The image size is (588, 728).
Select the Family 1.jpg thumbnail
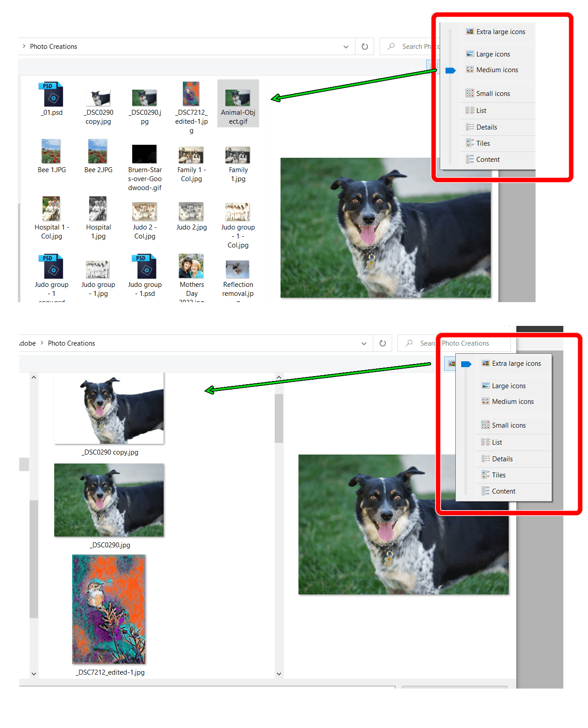[238, 155]
